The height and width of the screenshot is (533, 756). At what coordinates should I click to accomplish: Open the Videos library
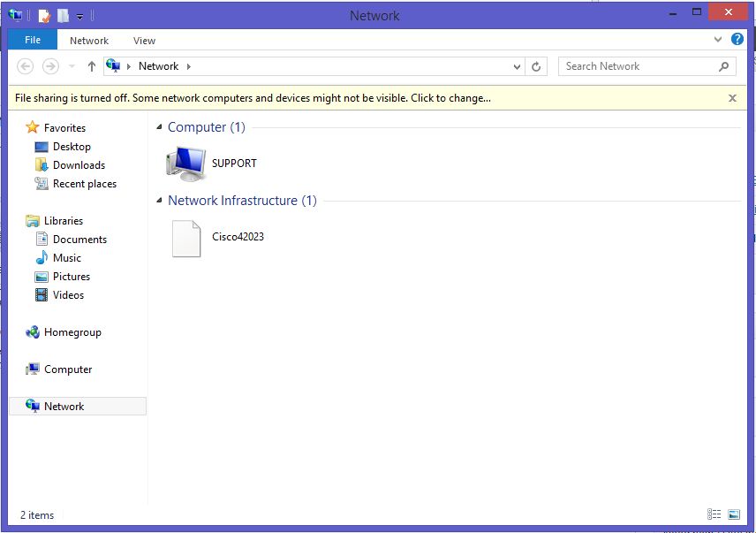69,295
